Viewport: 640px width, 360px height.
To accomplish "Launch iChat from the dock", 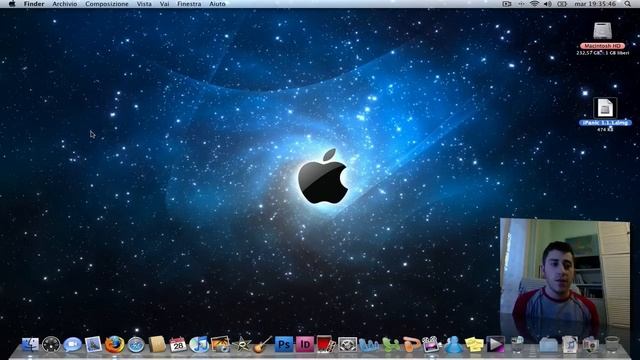I will click(72, 344).
